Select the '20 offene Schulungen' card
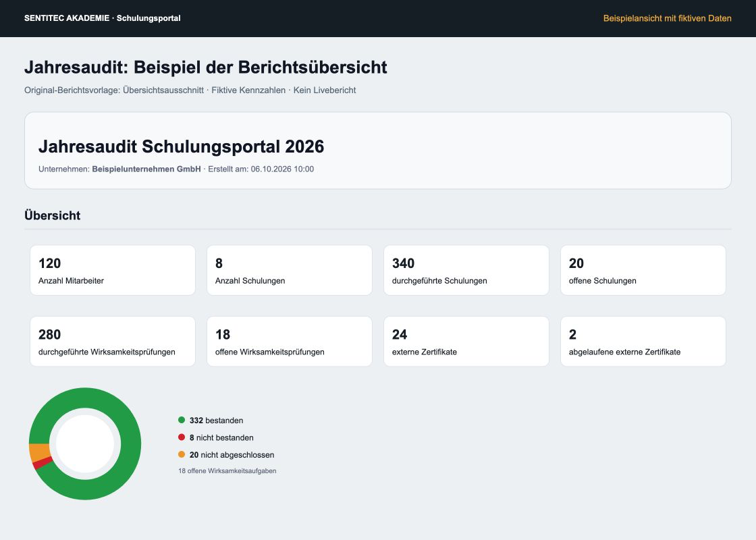This screenshot has height=540, width=756. pyautogui.click(x=643, y=270)
